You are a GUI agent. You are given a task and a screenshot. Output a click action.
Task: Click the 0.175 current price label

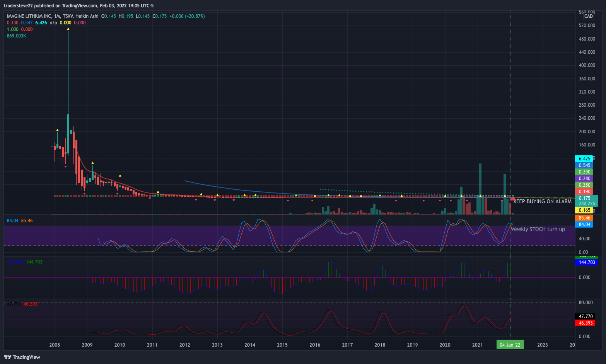click(586, 201)
